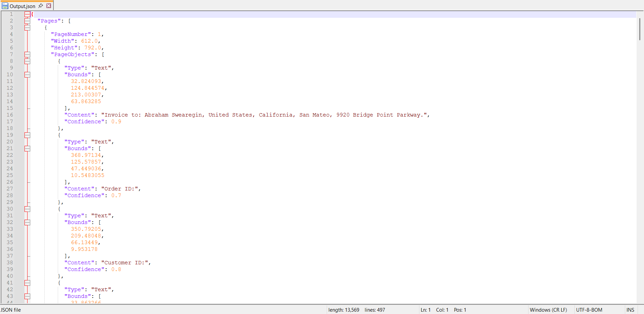Click "Ln: 1" in the status bar

426,310
